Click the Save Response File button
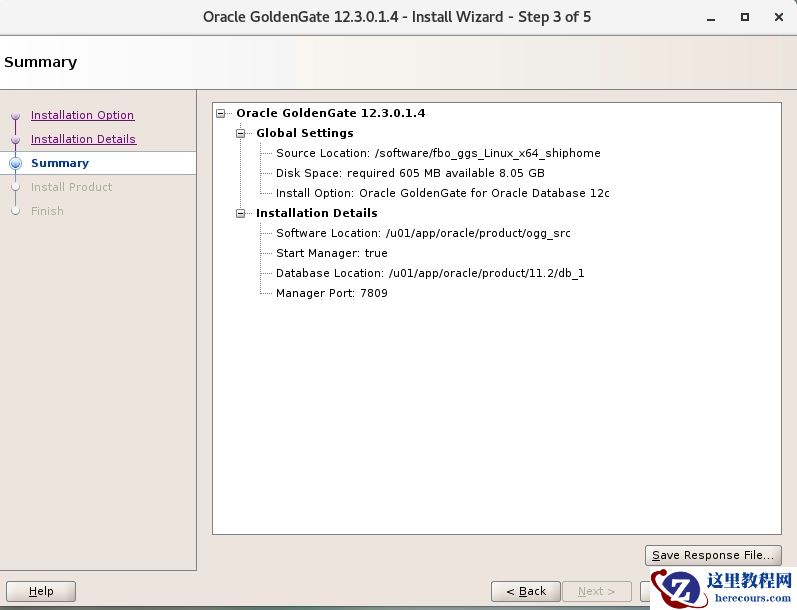Image resolution: width=797 pixels, height=610 pixels. (x=713, y=555)
